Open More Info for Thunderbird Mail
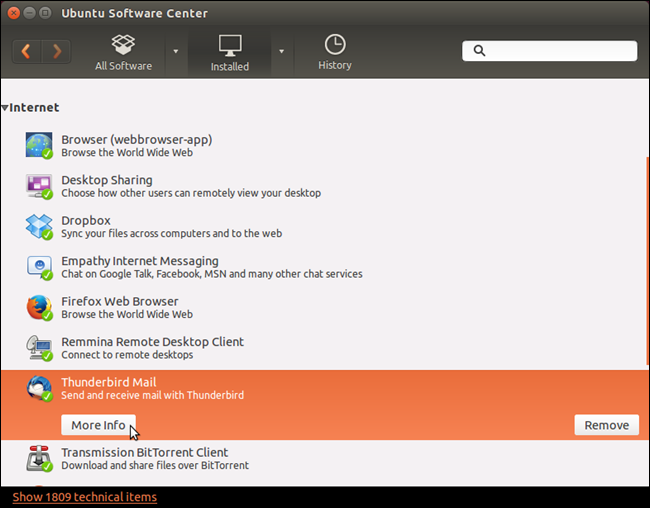 point(98,425)
